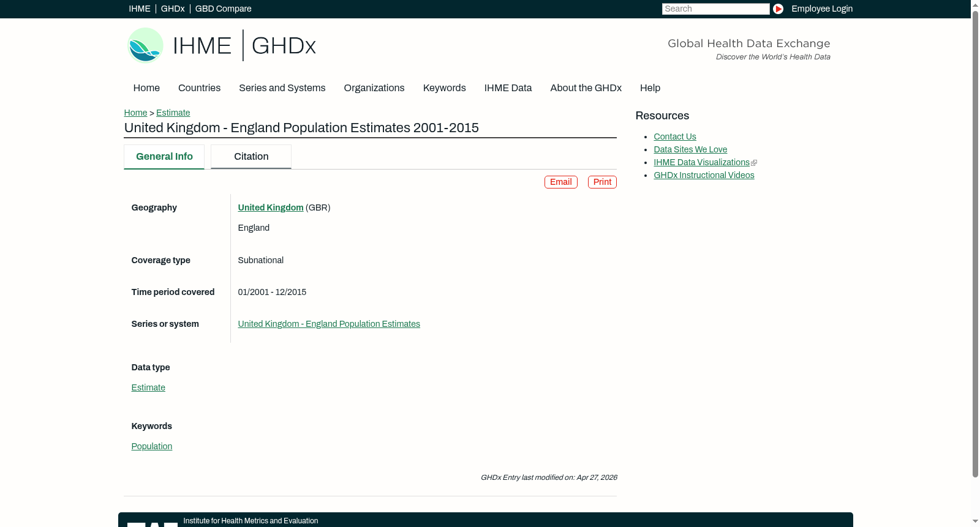
Task: Open England Population Estimates series link
Action: [329, 324]
